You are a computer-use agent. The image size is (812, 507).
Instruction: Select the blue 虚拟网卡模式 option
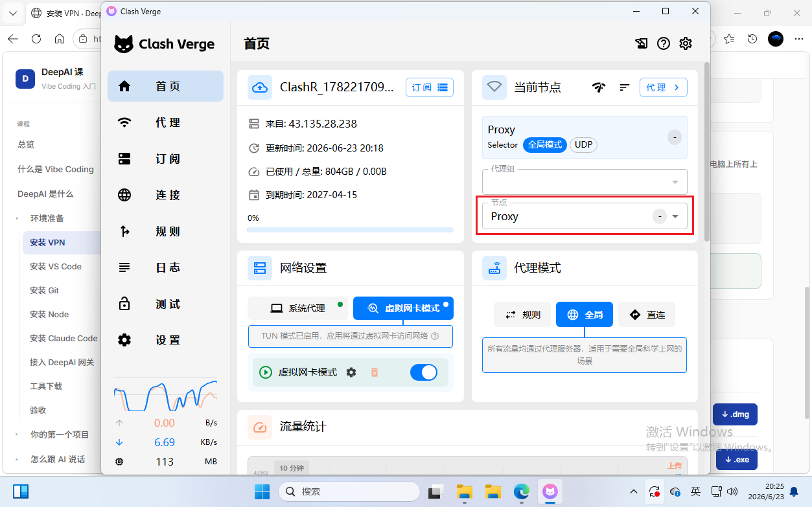pyautogui.click(x=403, y=308)
